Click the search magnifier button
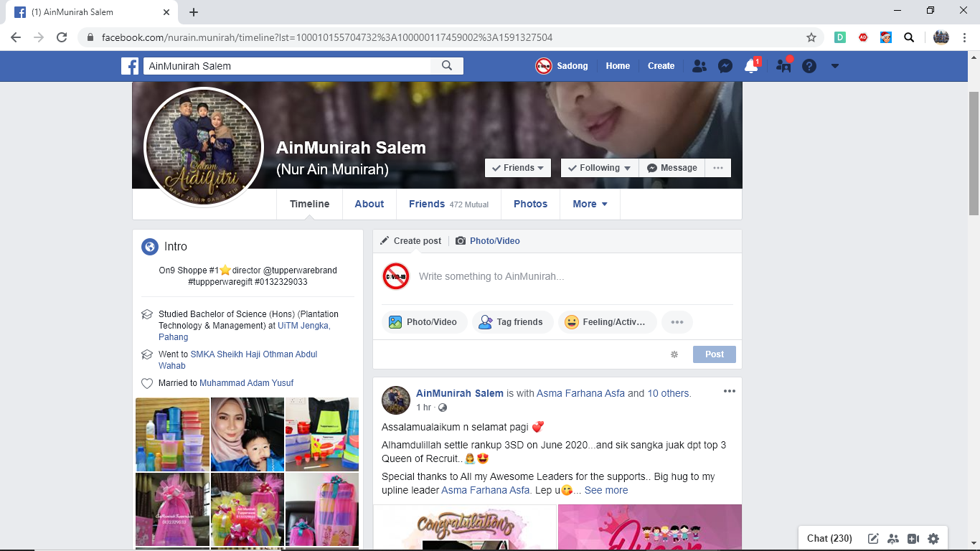The image size is (980, 551). pyautogui.click(x=447, y=66)
